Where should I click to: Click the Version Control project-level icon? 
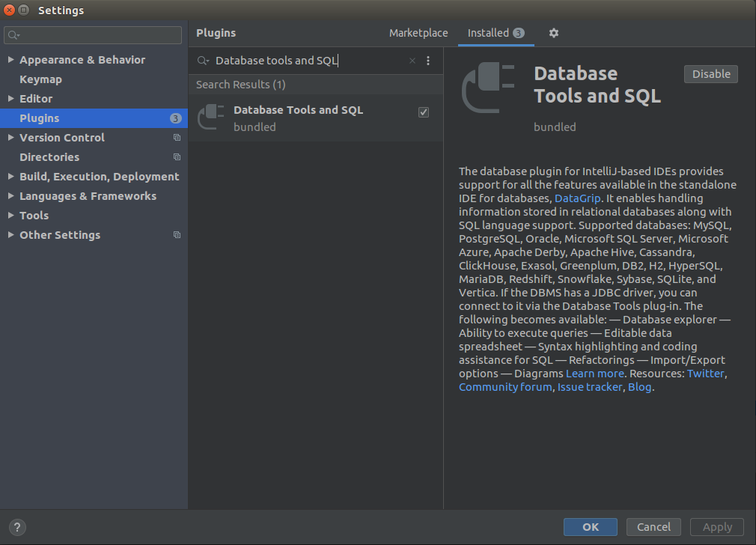point(177,138)
